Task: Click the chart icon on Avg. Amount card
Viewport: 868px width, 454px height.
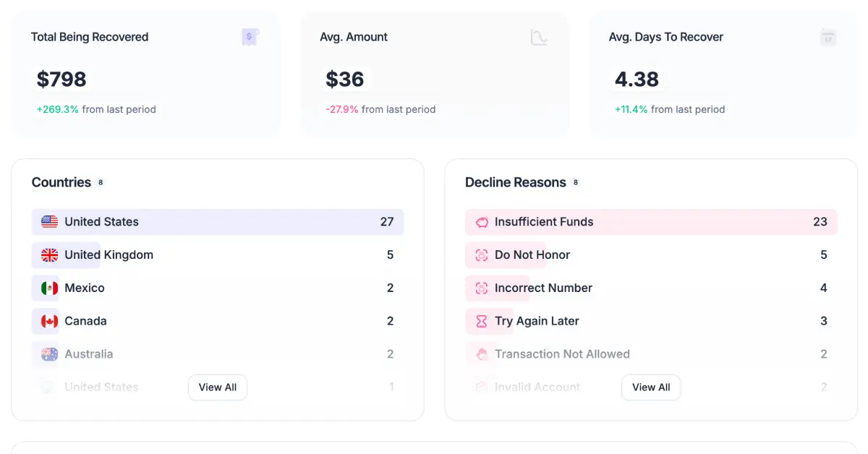Action: point(539,37)
